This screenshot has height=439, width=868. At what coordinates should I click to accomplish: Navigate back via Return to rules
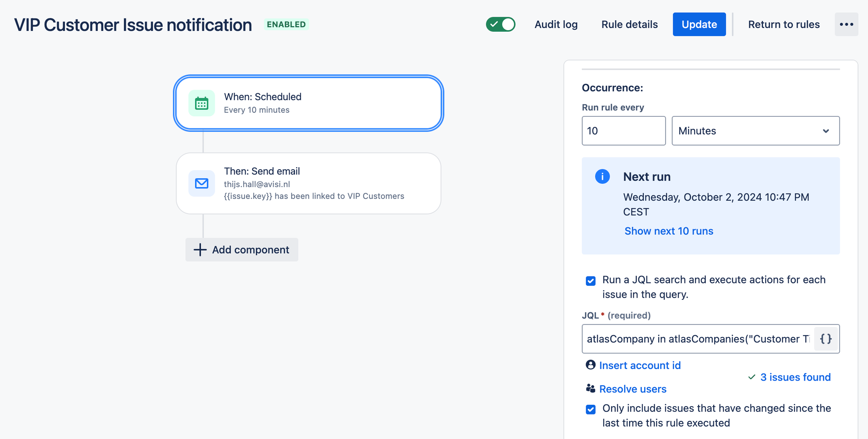(x=784, y=24)
